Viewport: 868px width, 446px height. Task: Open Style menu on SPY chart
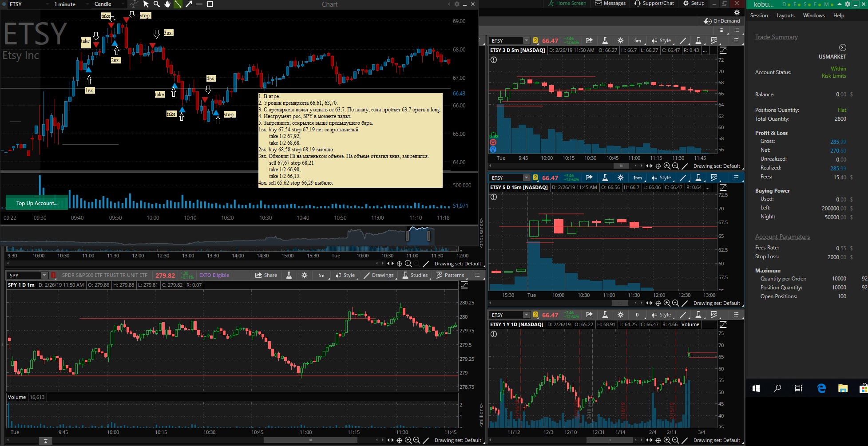(345, 275)
